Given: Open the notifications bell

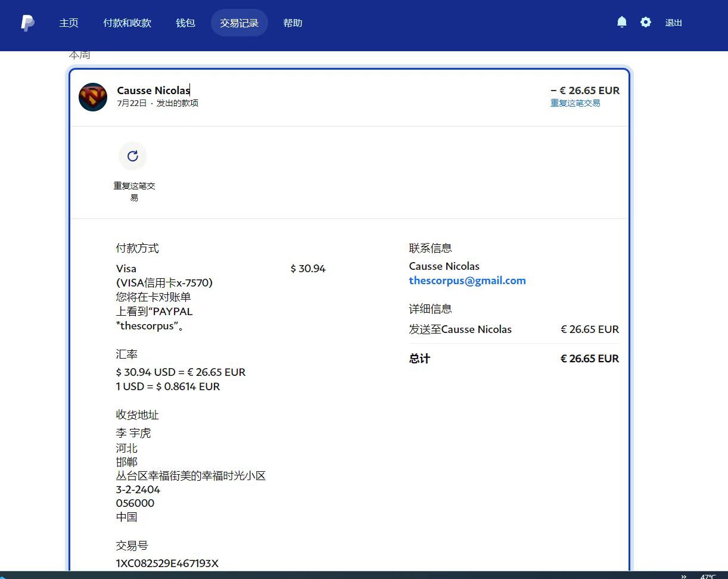Looking at the screenshot, I should pos(622,23).
